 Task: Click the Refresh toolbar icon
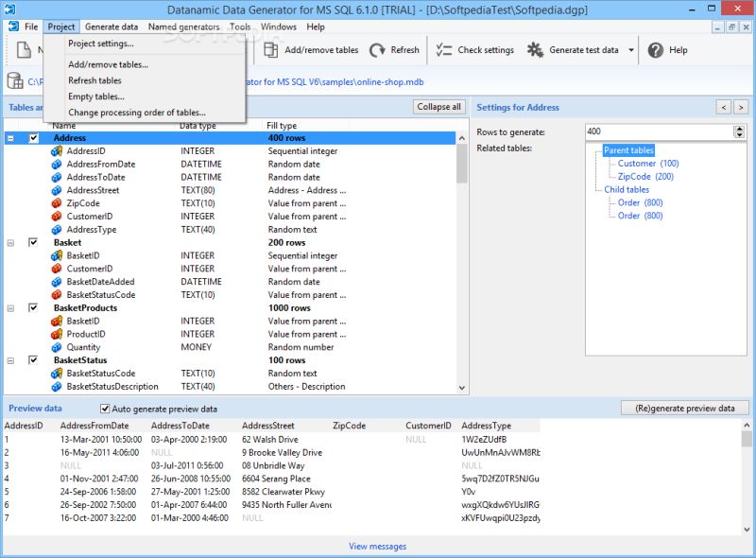coord(376,51)
